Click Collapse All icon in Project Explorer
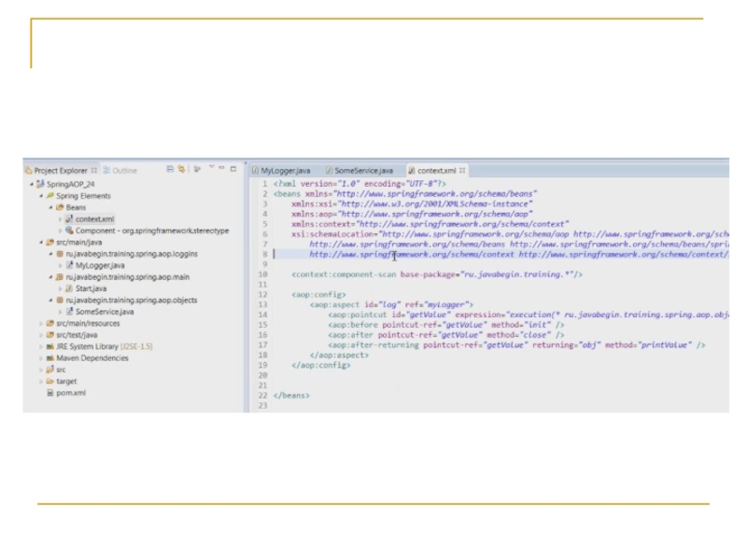The width and height of the screenshot is (747, 560). [170, 170]
